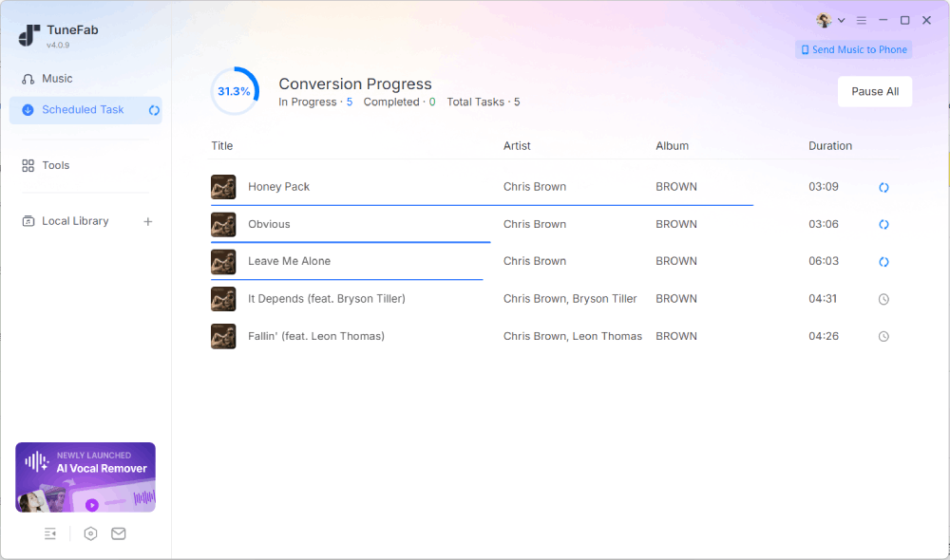Select the Honey Pack song title

(x=278, y=186)
